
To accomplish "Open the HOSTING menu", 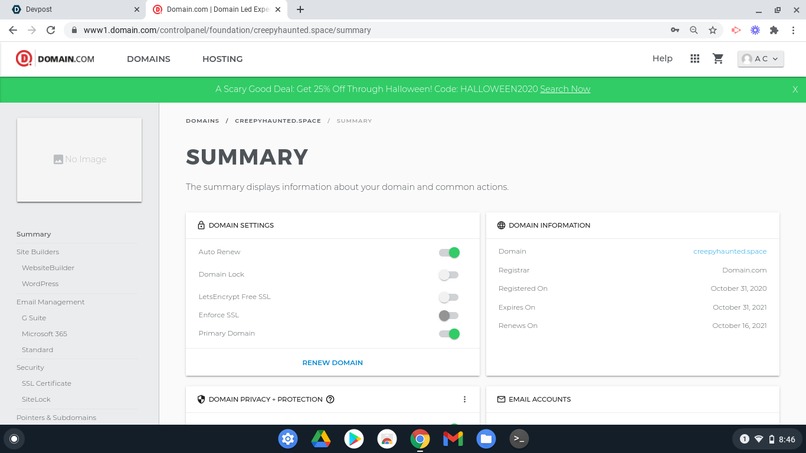I will tap(222, 59).
